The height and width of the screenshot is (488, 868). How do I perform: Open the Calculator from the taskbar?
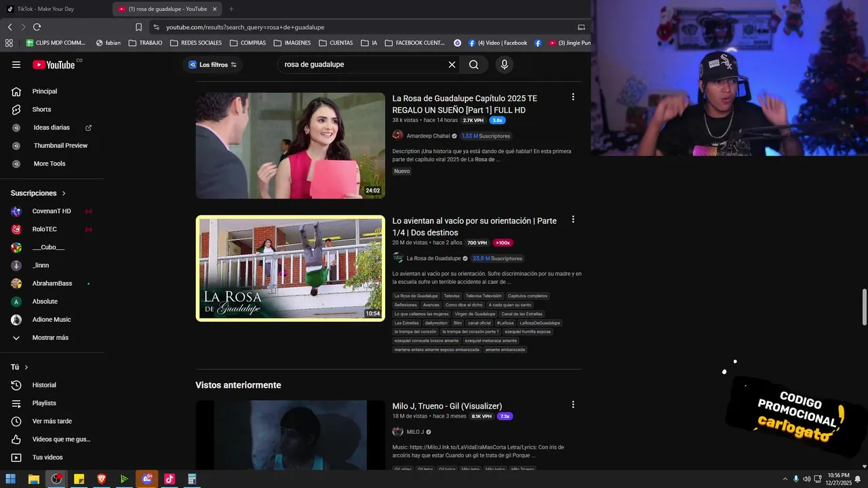(192, 479)
